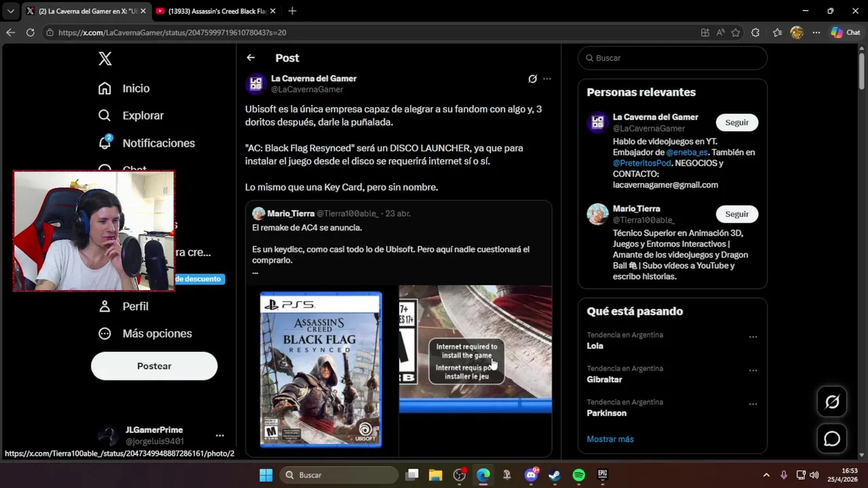Click the browser back arrow
868x488 pixels.
click(11, 33)
